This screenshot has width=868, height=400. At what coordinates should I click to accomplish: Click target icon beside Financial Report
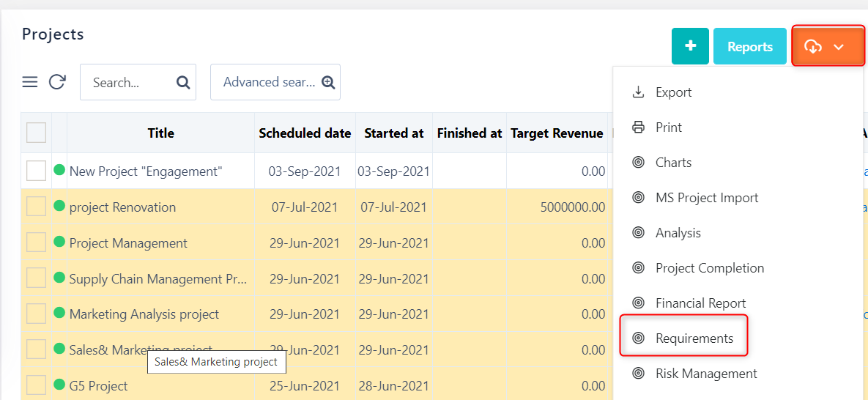click(x=638, y=303)
